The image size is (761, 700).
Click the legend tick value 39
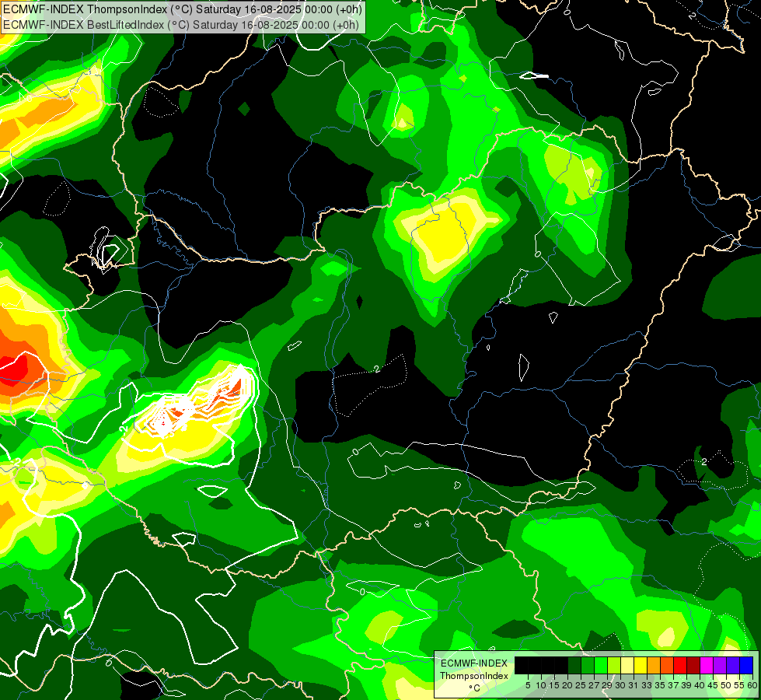pos(686,685)
